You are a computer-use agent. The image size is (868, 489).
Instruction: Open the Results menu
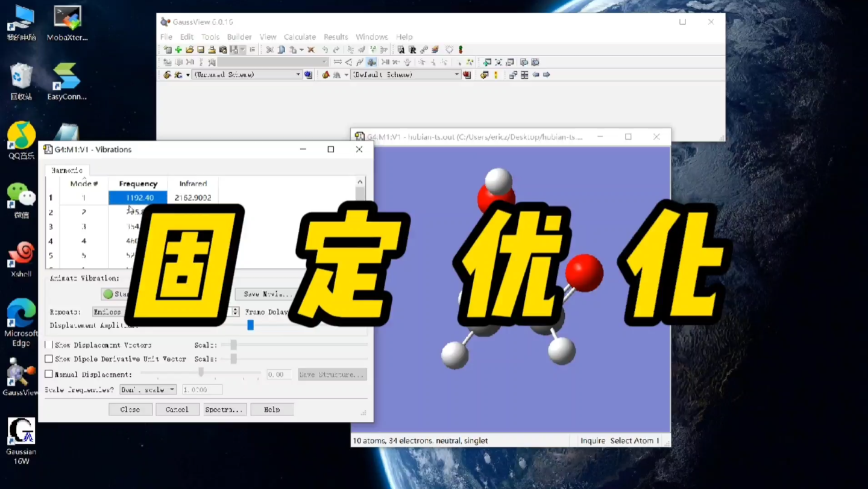(336, 37)
